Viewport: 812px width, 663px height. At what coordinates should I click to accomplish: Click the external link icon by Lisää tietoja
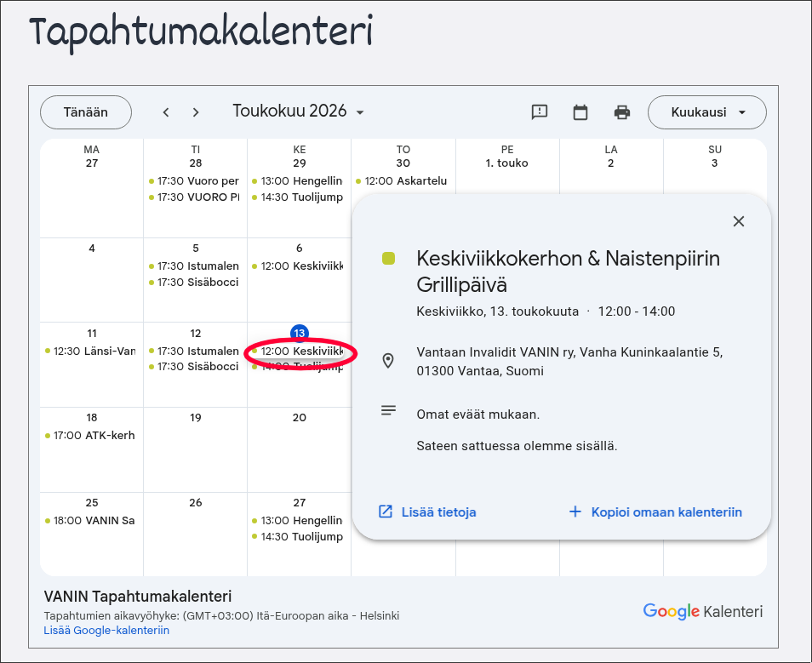click(x=386, y=512)
